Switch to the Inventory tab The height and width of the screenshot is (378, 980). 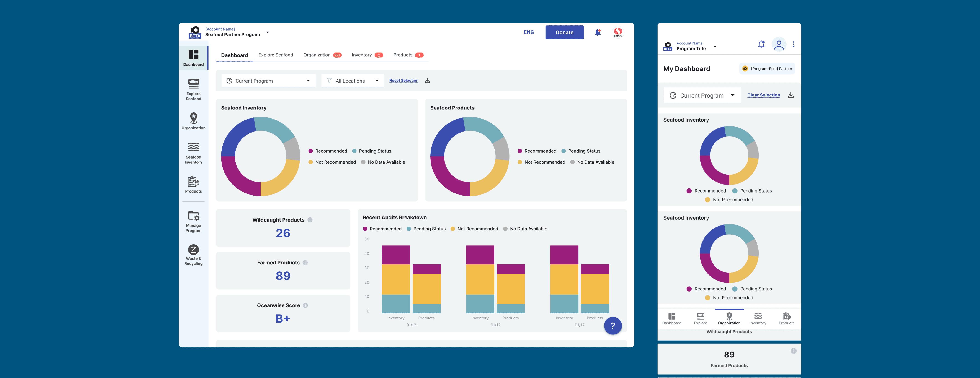coord(362,55)
